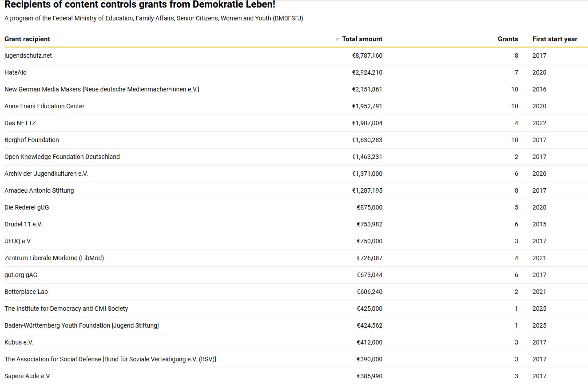The height and width of the screenshot is (384, 588).
Task: Select the Sapere Aude e.V entry
Action: tap(27, 376)
